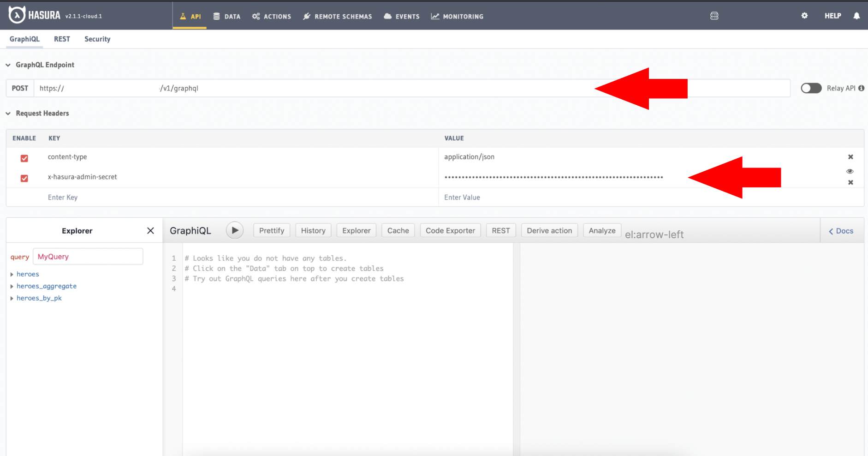The height and width of the screenshot is (456, 868).
Task: Open the REMOTE SCHEMAS tab
Action: (x=338, y=16)
